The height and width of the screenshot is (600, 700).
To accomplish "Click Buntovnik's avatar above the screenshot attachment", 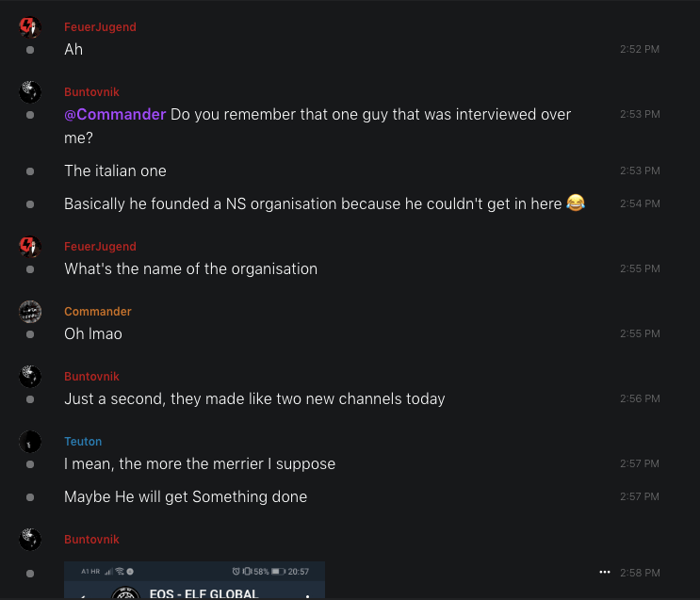I will point(30,540).
